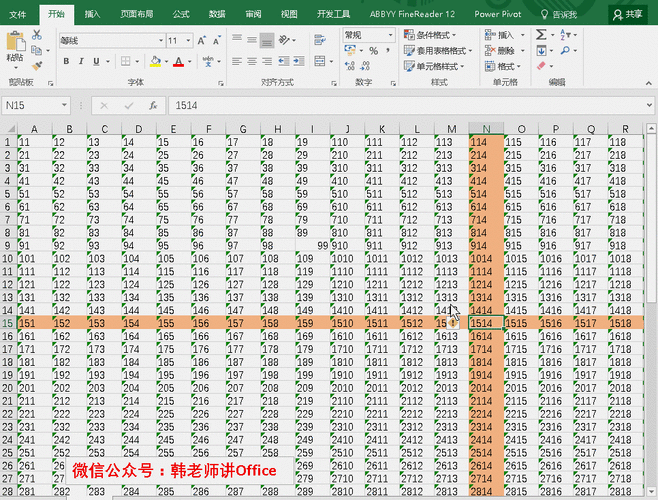658x500 pixels.
Task: Open the number format combo box
Action: tap(369, 35)
